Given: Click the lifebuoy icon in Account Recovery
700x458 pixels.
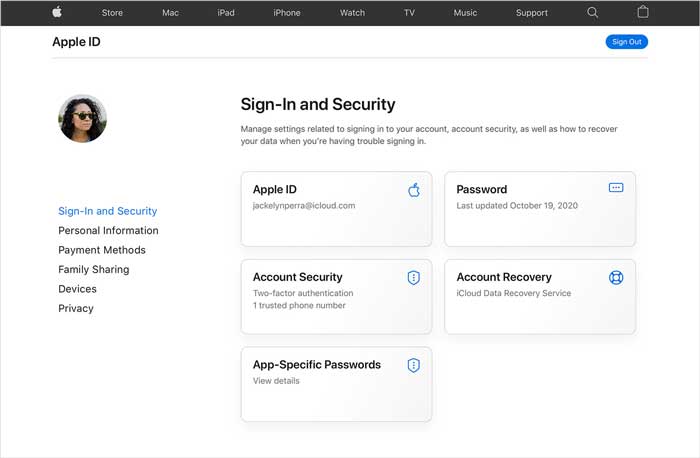Looking at the screenshot, I should pos(616,278).
